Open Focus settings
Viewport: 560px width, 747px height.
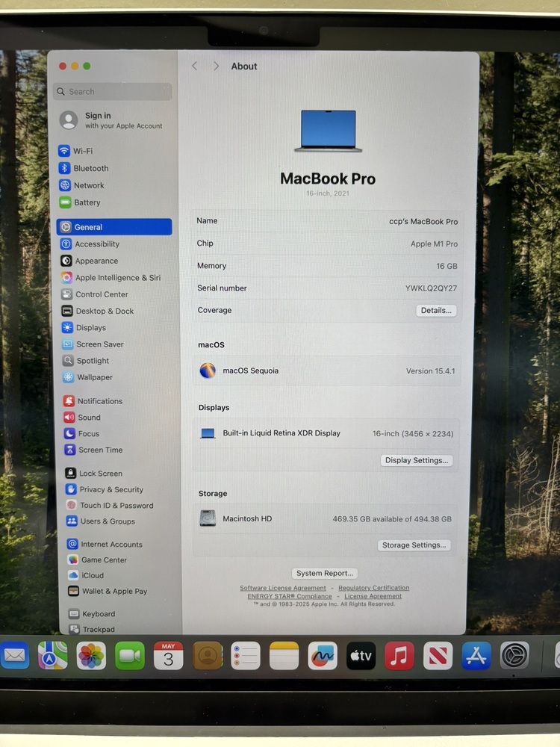click(82, 433)
